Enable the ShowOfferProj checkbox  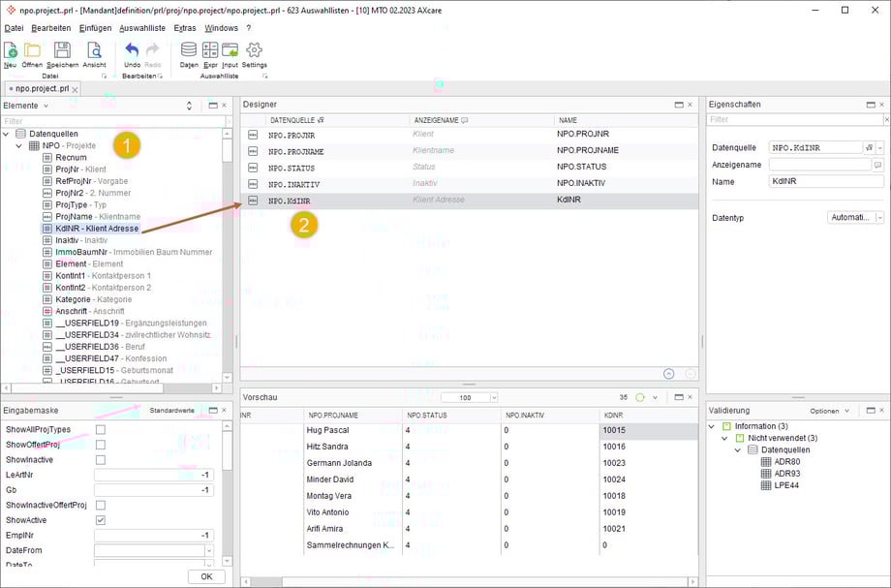pyautogui.click(x=101, y=445)
